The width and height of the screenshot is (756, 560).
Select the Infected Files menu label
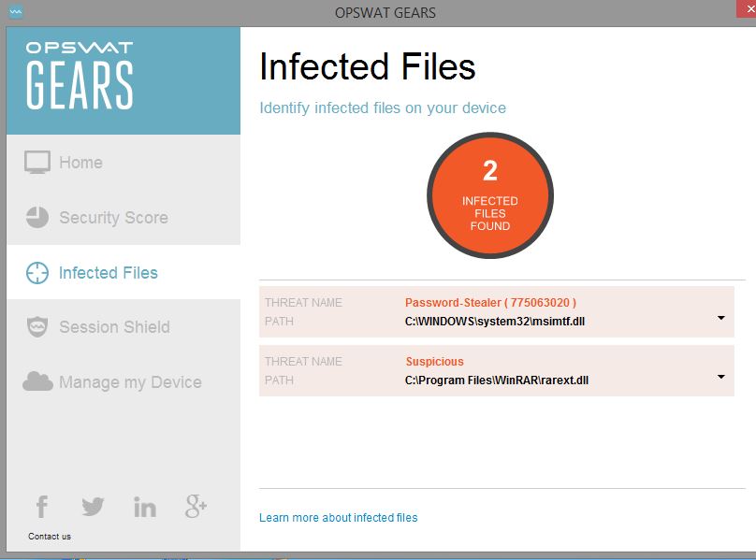109,273
